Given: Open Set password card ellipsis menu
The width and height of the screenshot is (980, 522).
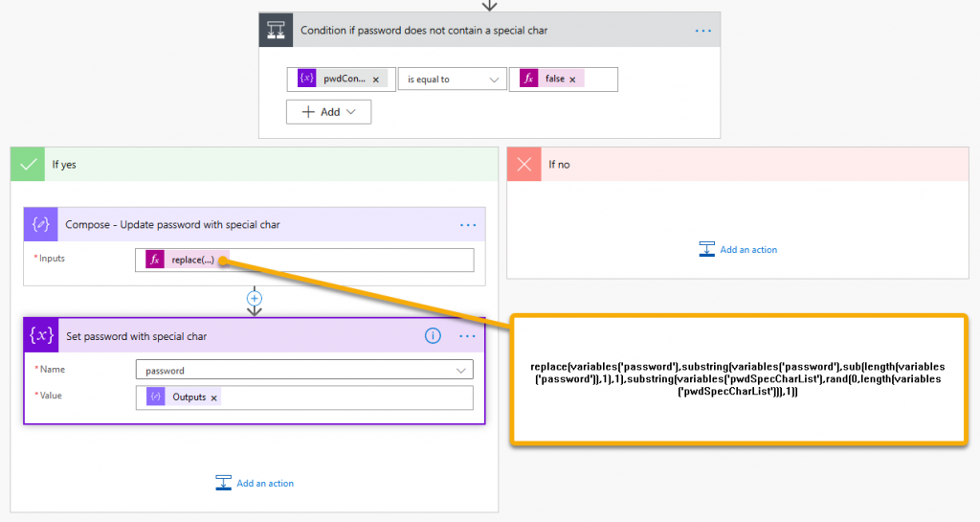Looking at the screenshot, I should point(468,336).
